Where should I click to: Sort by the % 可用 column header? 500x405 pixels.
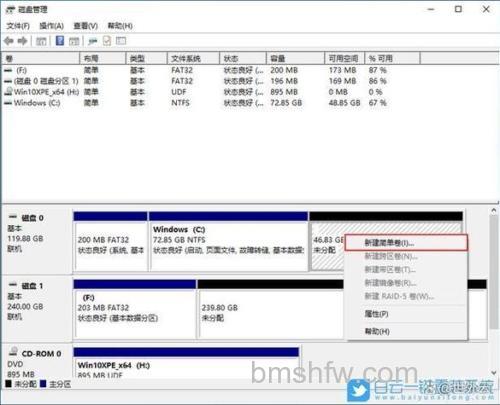pyautogui.click(x=392, y=59)
